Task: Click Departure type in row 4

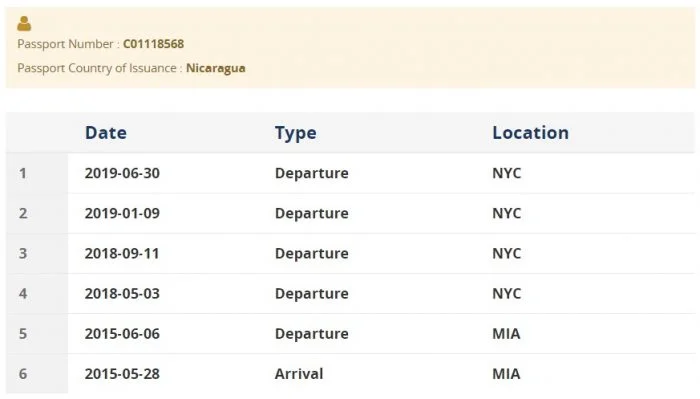Action: tap(312, 294)
